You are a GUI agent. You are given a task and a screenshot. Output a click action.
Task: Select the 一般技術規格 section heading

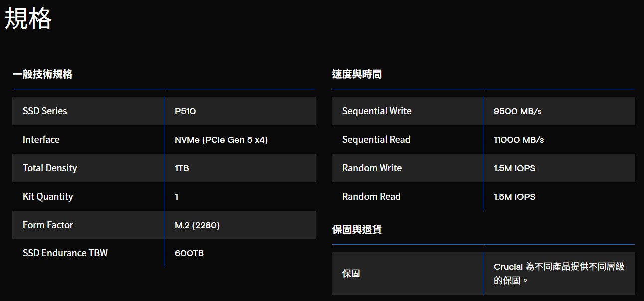click(x=43, y=74)
